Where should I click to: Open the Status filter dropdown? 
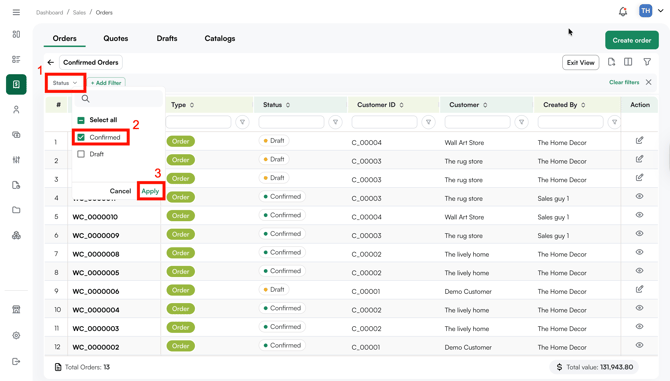(x=65, y=83)
